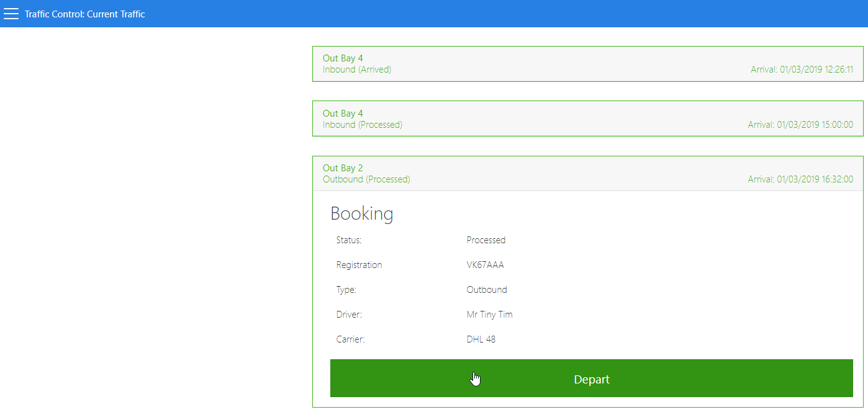This screenshot has width=868, height=412.
Task: Click the Type: field label
Action: (346, 290)
